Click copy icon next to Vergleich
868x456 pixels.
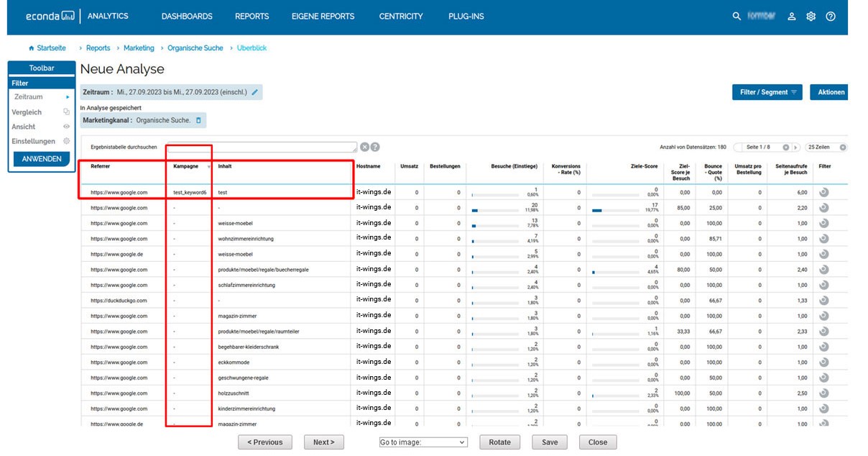66,112
